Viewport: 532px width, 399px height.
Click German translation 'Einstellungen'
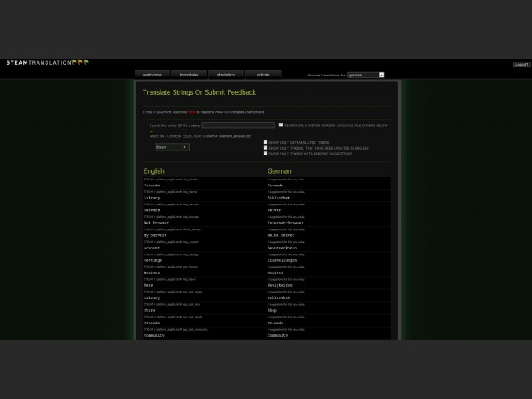[282, 260]
